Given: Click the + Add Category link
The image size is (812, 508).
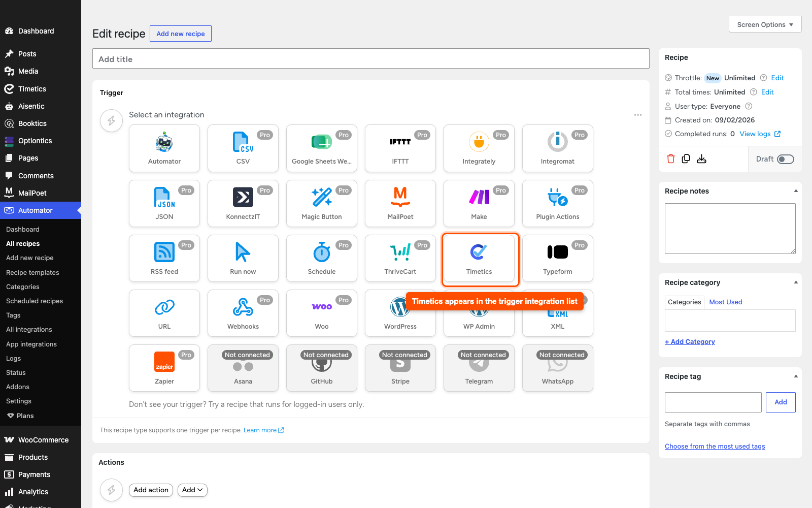Looking at the screenshot, I should pyautogui.click(x=690, y=341).
